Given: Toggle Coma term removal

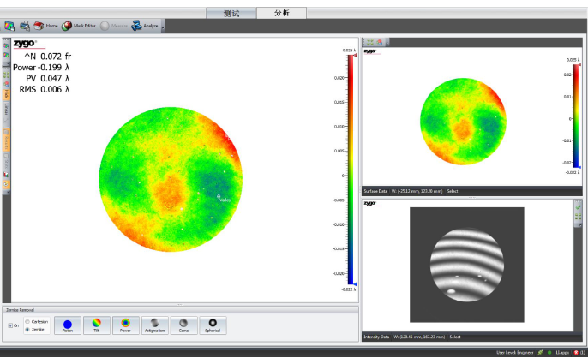Looking at the screenshot, I should click(183, 325).
